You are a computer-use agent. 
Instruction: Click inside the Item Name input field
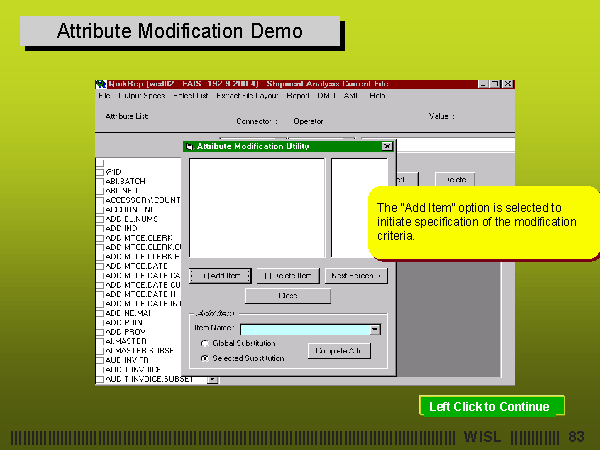(304, 328)
